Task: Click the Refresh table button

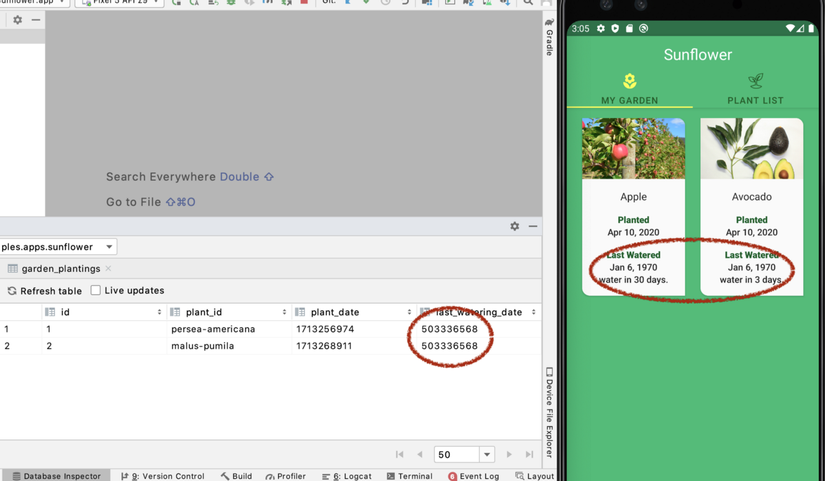Action: coord(45,291)
